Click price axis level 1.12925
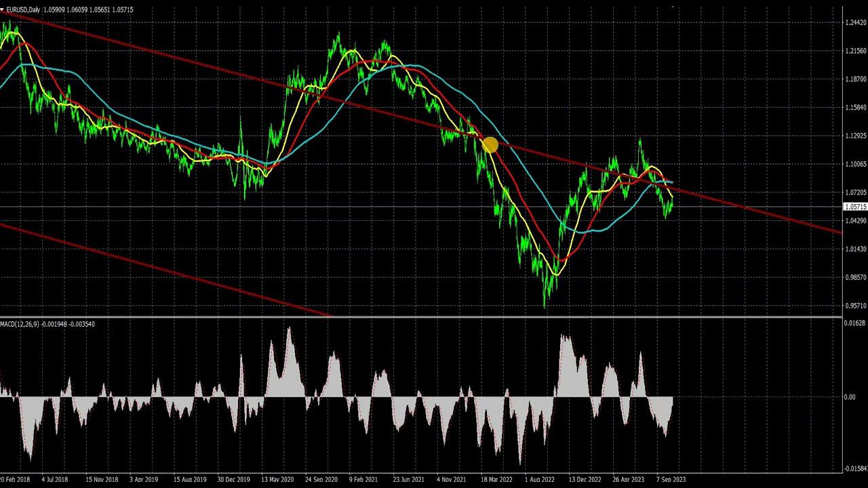Screen dimensions: 868x488 856,136
